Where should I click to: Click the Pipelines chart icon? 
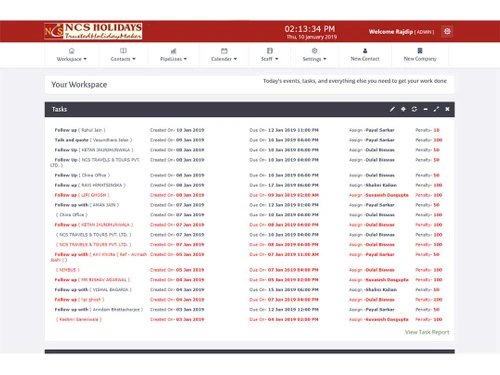click(x=173, y=51)
